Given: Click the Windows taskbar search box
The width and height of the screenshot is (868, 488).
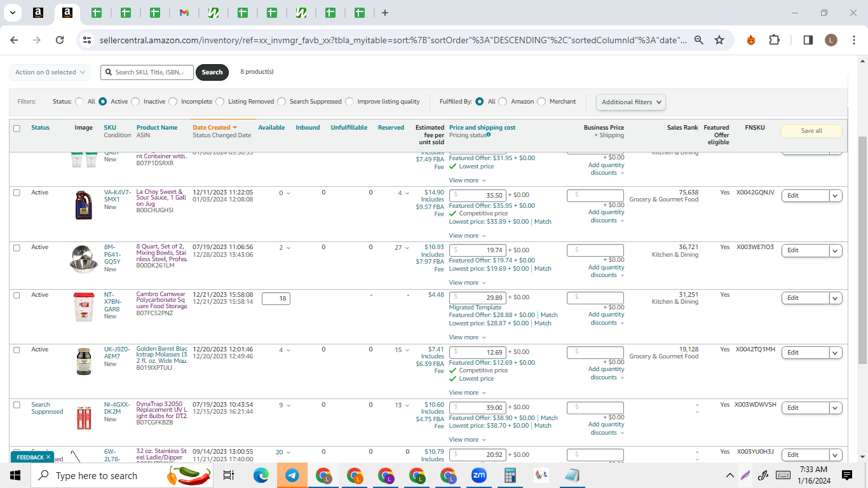Looking at the screenshot, I should [122, 475].
